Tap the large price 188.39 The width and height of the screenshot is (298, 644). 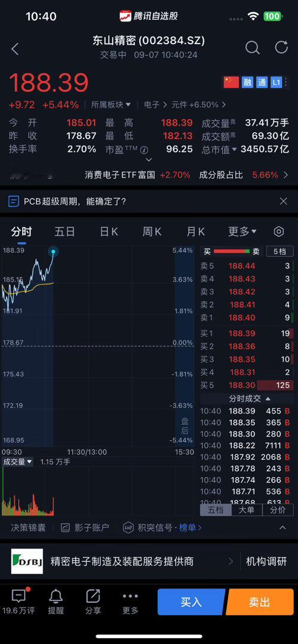pyautogui.click(x=49, y=82)
